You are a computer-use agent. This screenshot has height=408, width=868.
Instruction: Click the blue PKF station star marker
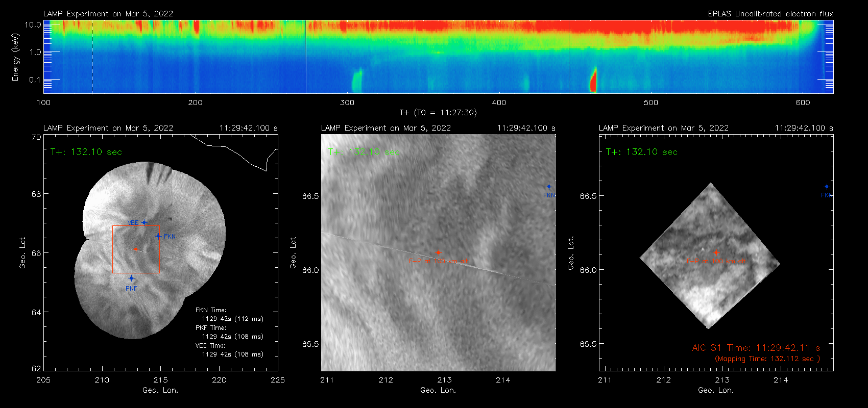pyautogui.click(x=131, y=278)
